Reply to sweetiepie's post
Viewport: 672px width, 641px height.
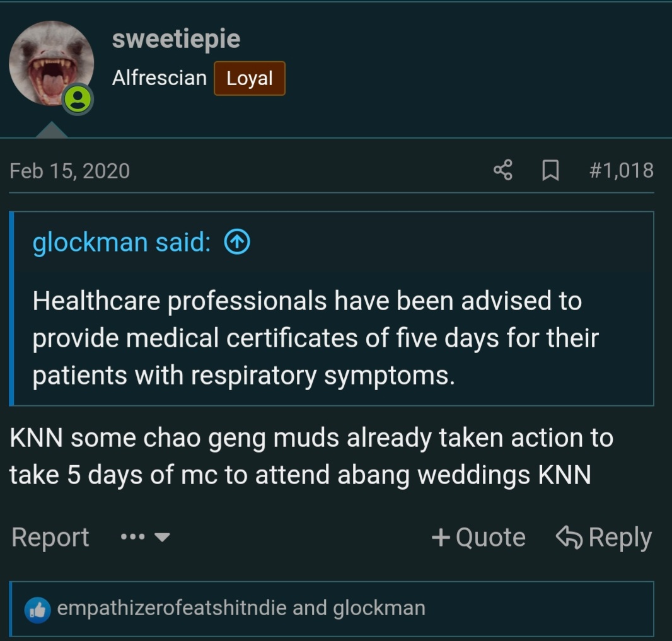604,537
